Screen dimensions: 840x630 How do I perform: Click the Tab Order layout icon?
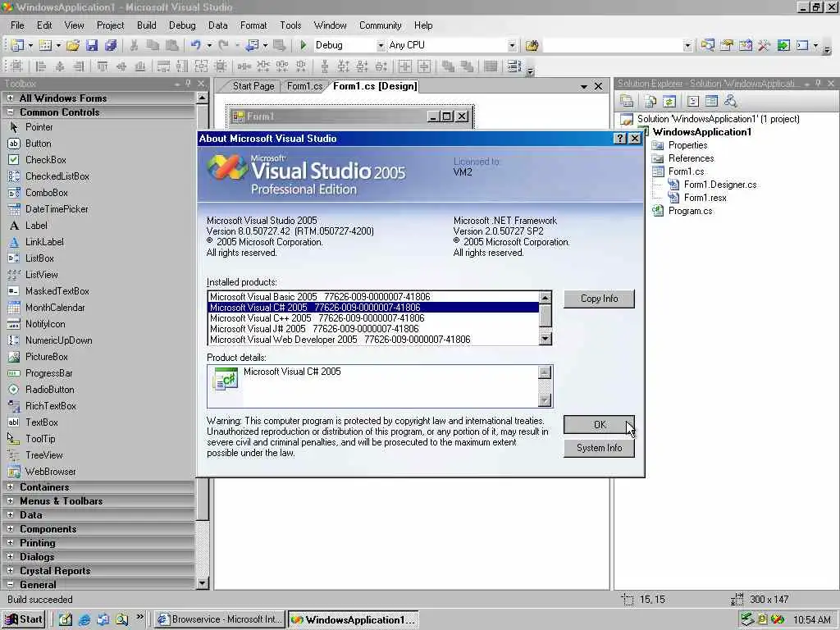click(514, 66)
